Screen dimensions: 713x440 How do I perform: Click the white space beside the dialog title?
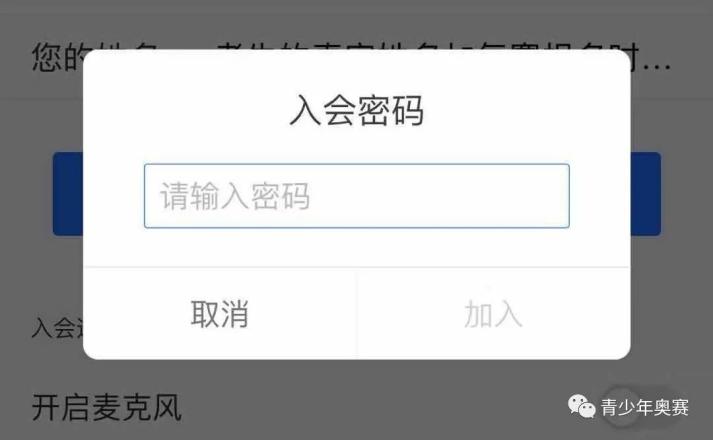(x=523, y=110)
